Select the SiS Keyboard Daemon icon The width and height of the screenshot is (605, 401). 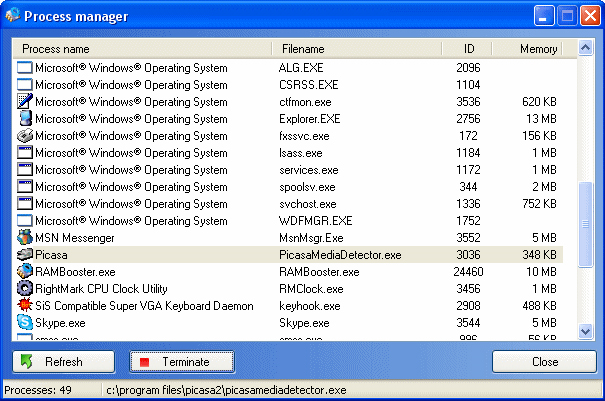(x=25, y=306)
